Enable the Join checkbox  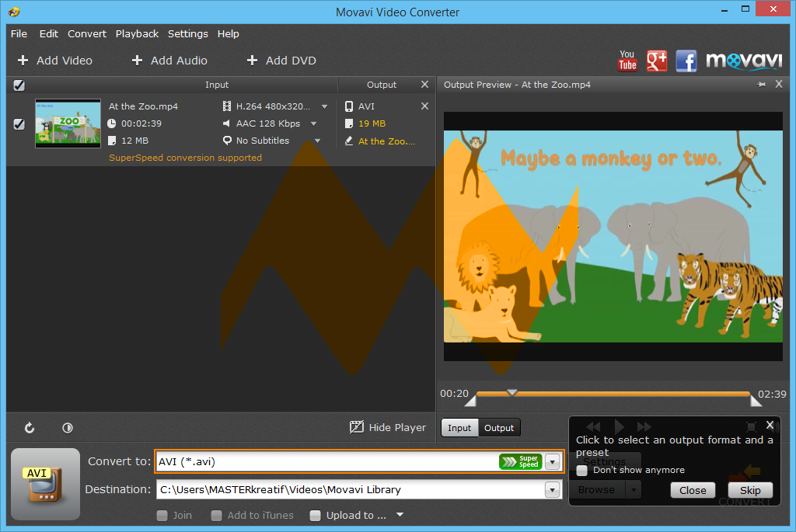(162, 515)
